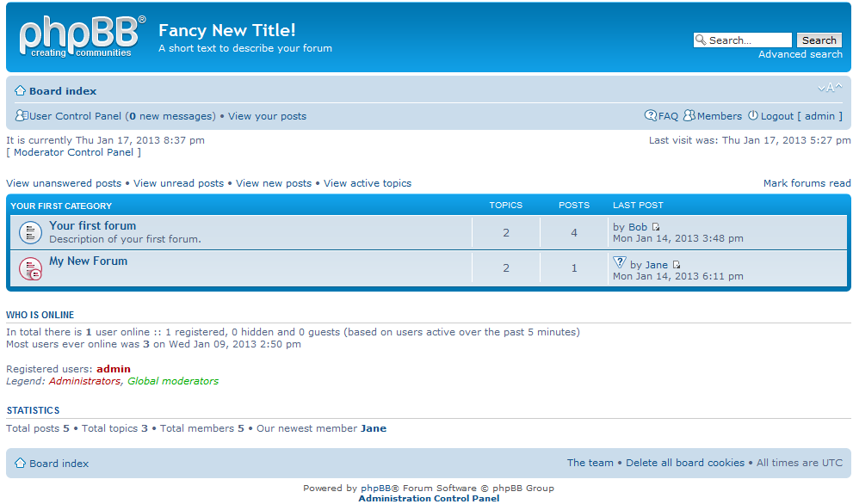The width and height of the screenshot is (853, 504).
Task: Click the Members people icon
Action: pos(689,115)
